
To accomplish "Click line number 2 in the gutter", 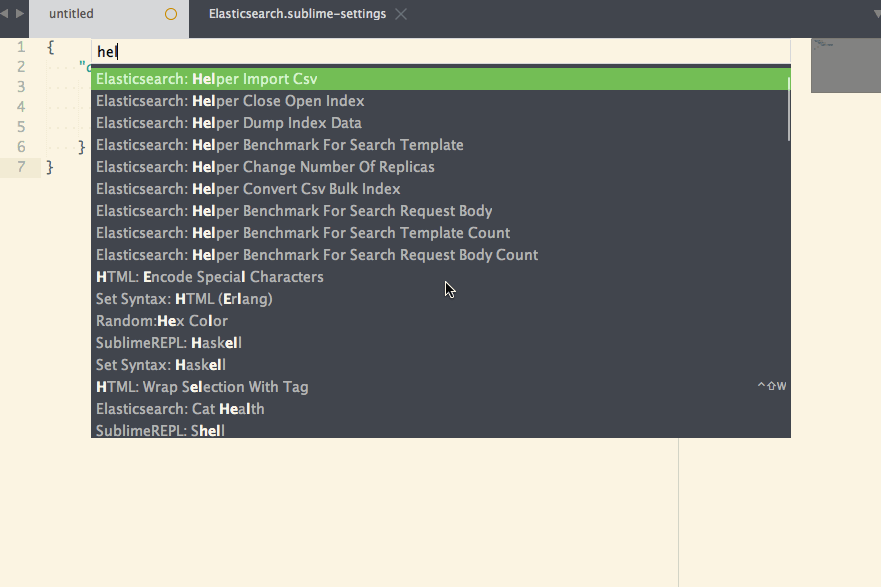I will point(21,67).
